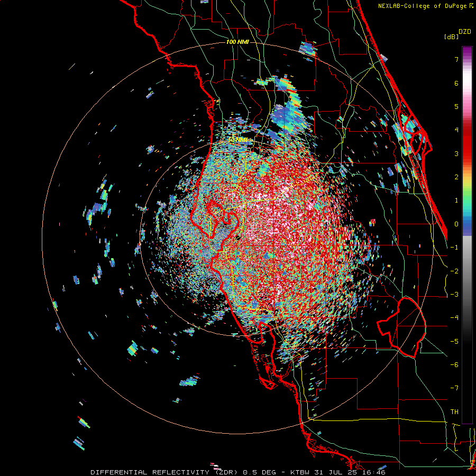Click the "KTBW" station identifier
The width and height of the screenshot is (476, 476).
[300, 472]
